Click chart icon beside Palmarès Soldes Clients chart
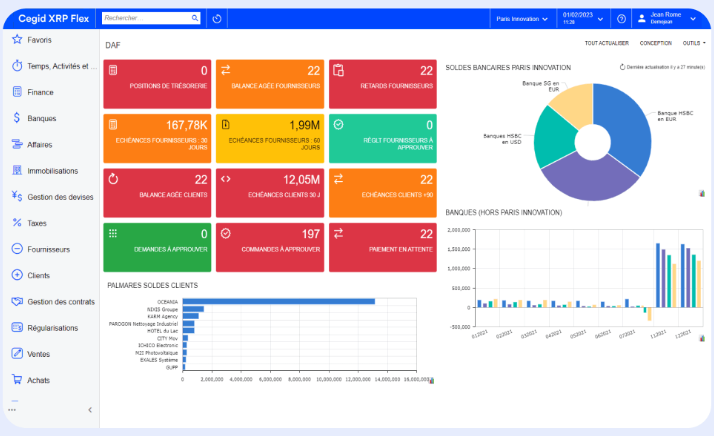Image resolution: width=714 pixels, height=436 pixels. (431, 380)
